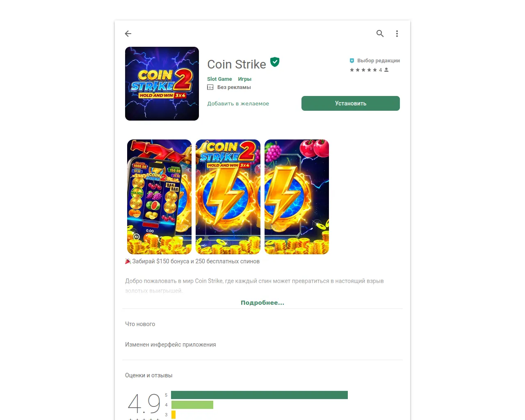Screen dimensions: 525x420
Task: Click the Coin Strike 2 app icon
Action: (x=162, y=84)
